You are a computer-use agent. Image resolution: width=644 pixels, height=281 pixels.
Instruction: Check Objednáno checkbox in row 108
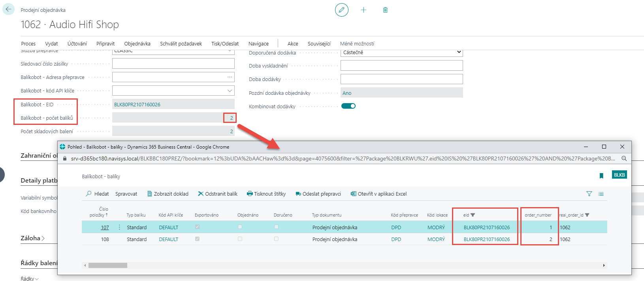pos(240,239)
